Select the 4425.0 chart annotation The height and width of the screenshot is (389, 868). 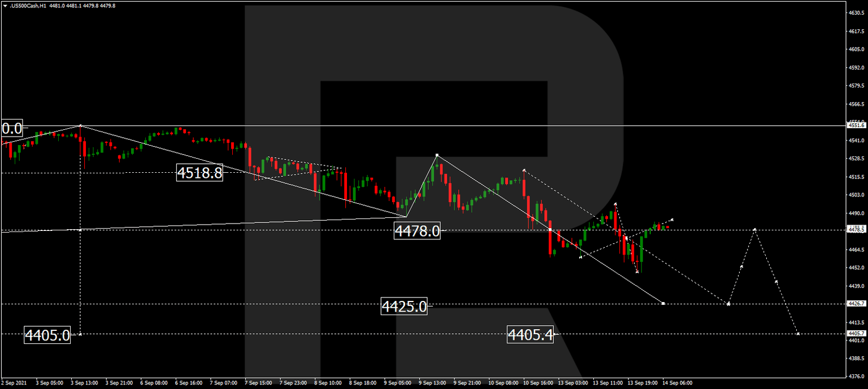tap(405, 306)
